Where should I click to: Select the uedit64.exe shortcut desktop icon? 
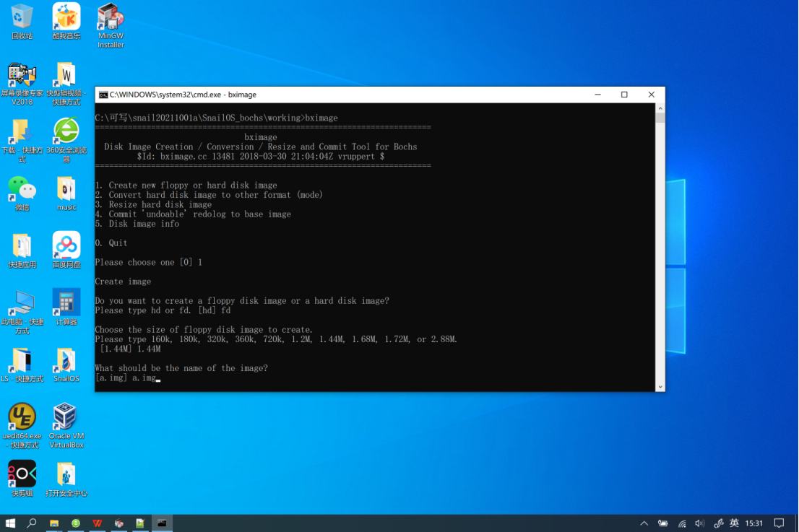(22, 426)
